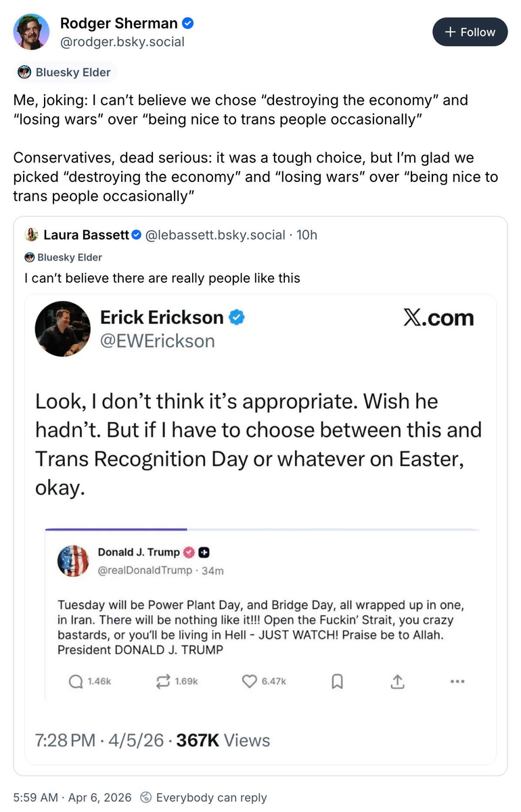Click the repost arrows icon showing 1.69k
The height and width of the screenshot is (812, 521).
point(163,682)
